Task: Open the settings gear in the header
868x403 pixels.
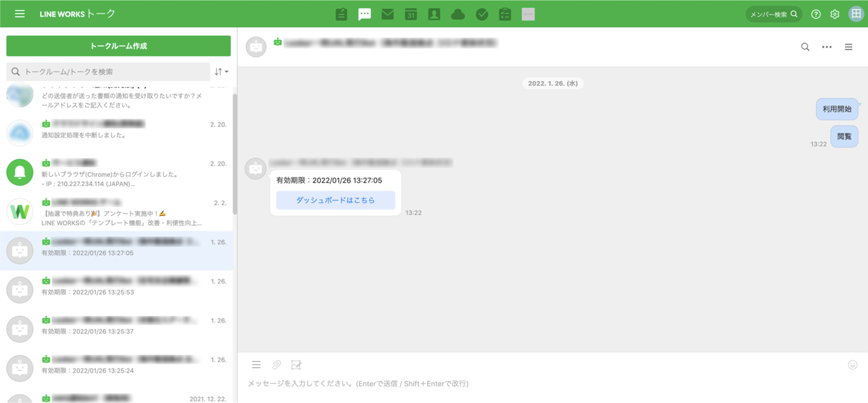Action: 834,14
